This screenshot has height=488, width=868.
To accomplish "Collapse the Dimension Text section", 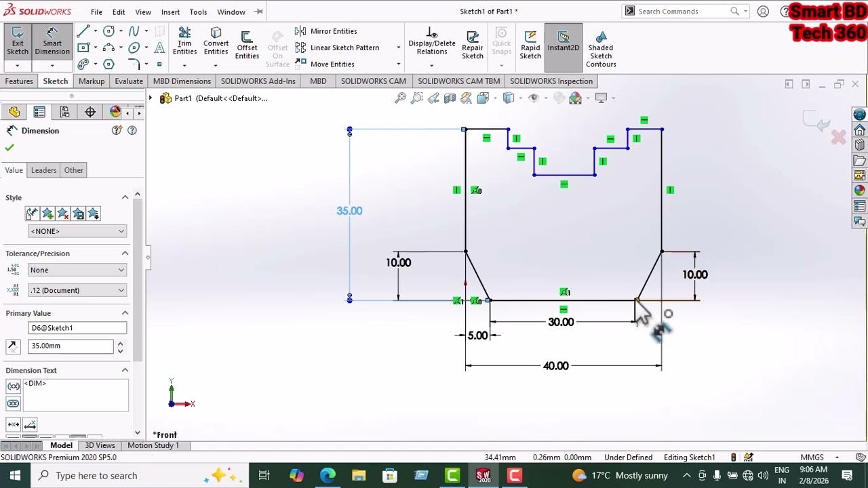I will [125, 370].
